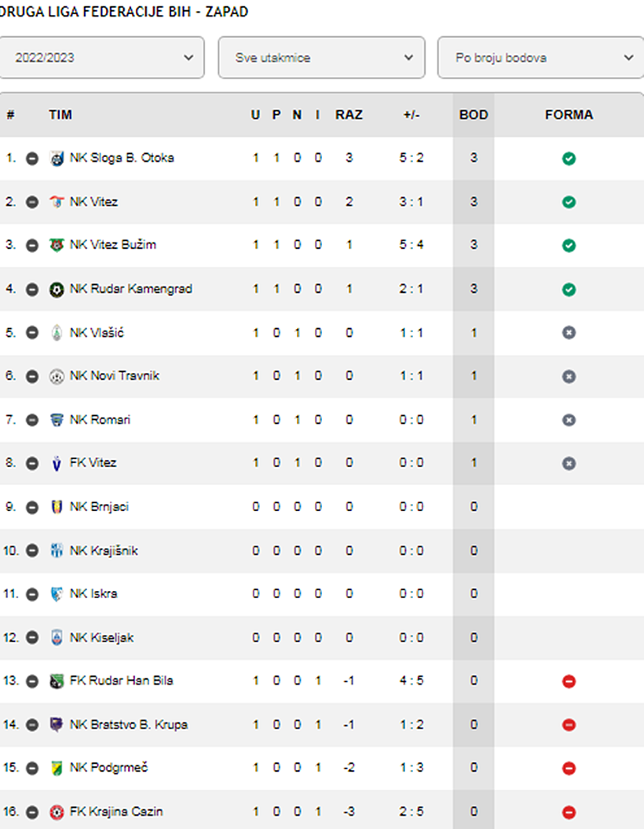Click the NK Brnjaci club badge
The image size is (644, 829).
click(57, 506)
